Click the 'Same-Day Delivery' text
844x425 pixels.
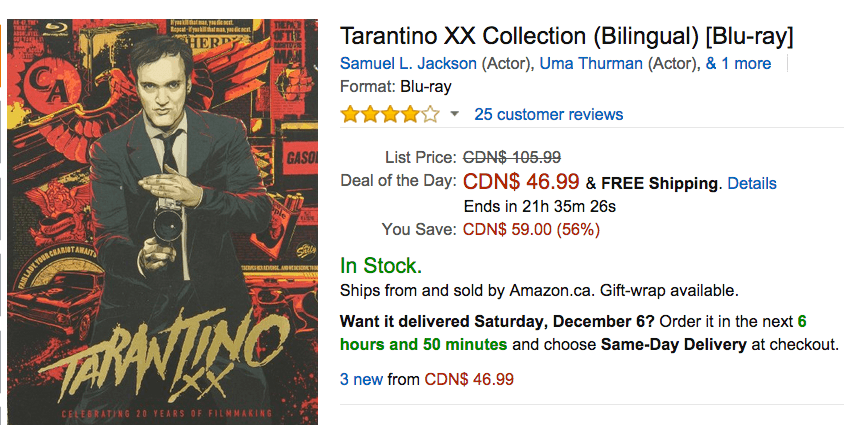coord(673,344)
